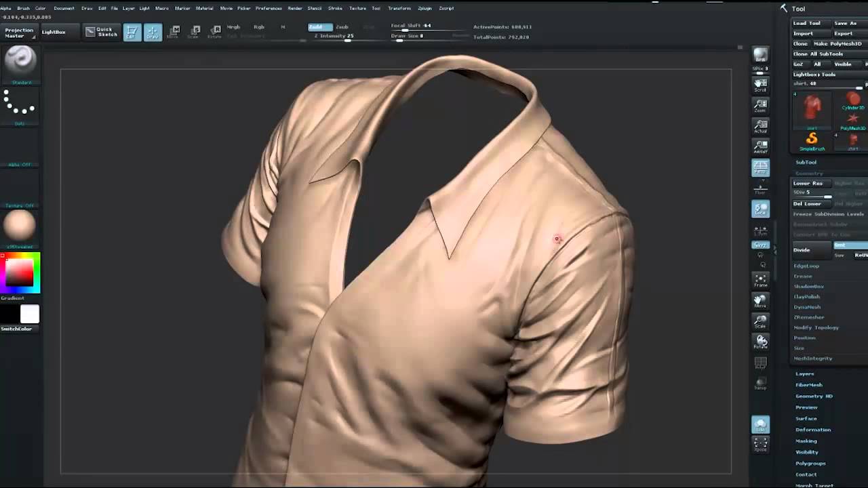The image size is (868, 488).
Task: Open the Render menu
Action: click(295, 8)
